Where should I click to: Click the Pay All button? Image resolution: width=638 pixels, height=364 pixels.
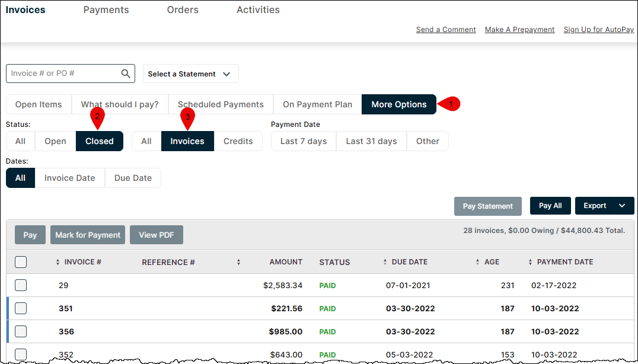point(550,206)
